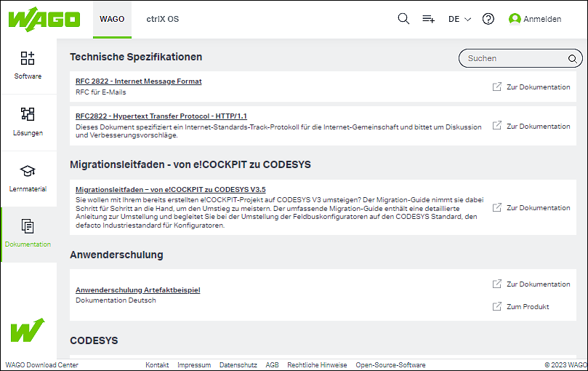Open the Dokumentation sidebar label

click(28, 244)
